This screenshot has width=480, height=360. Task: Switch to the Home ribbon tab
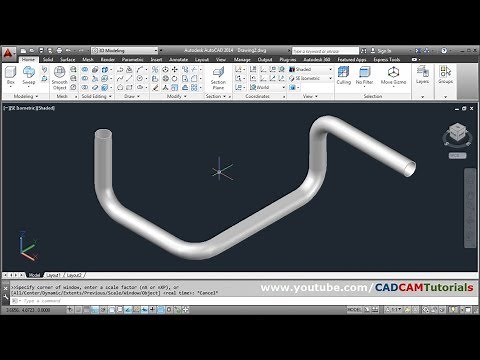[x=28, y=60]
